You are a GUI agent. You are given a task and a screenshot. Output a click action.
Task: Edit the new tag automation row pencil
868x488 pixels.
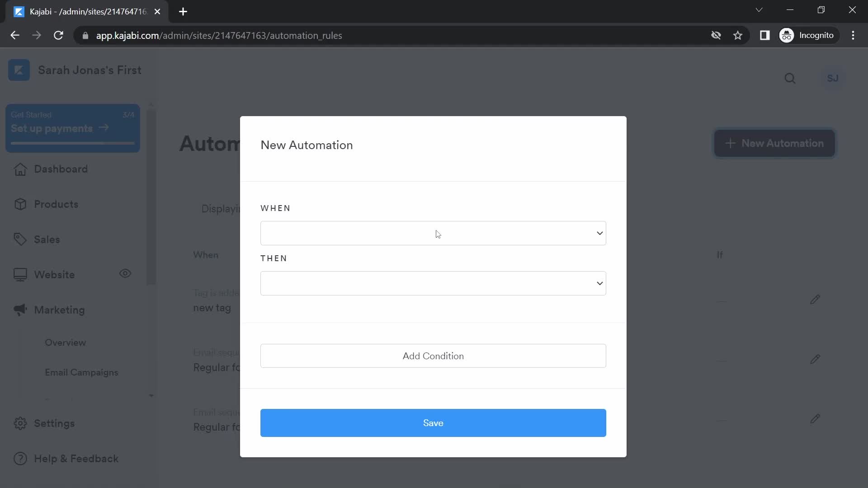815,300
